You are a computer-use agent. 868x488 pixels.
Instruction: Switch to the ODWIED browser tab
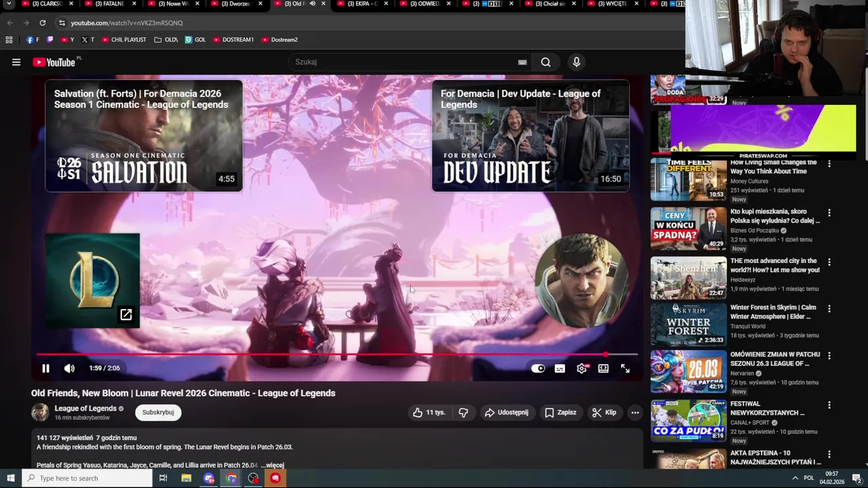click(x=426, y=4)
